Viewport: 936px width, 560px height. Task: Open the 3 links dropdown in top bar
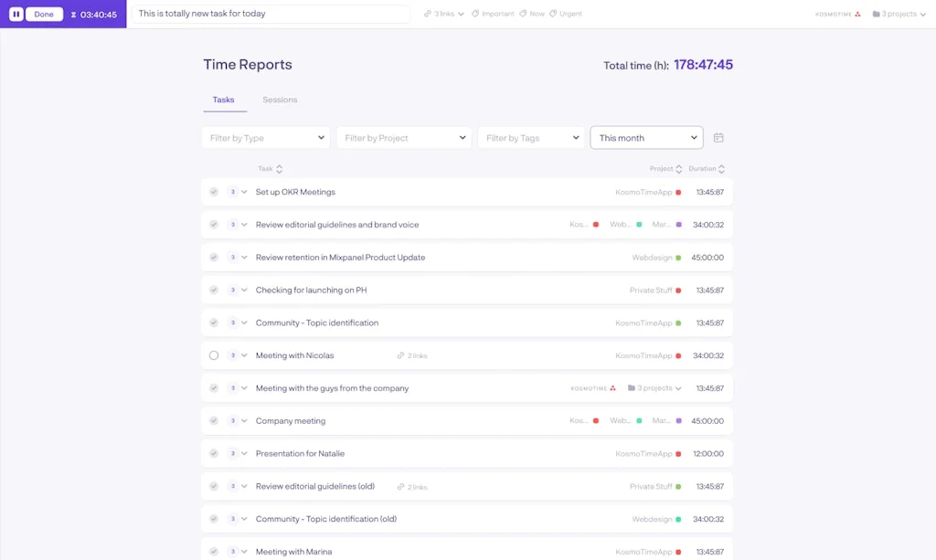[x=444, y=14]
